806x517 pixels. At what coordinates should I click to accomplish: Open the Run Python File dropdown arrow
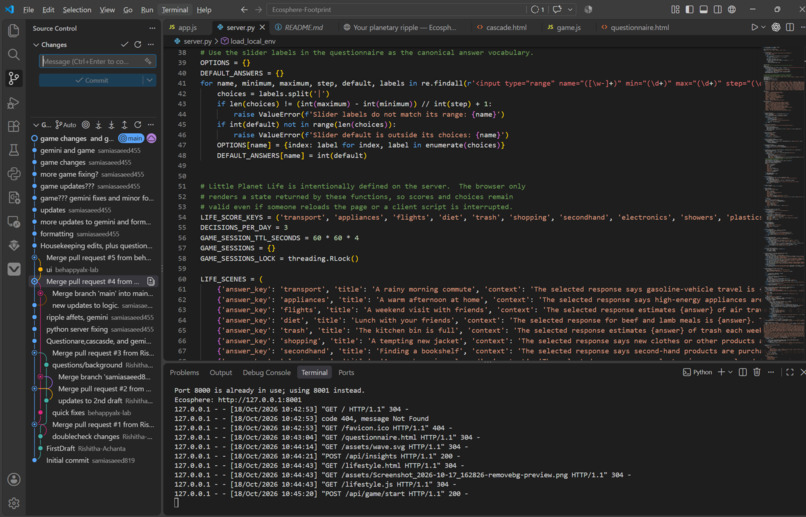(763, 27)
